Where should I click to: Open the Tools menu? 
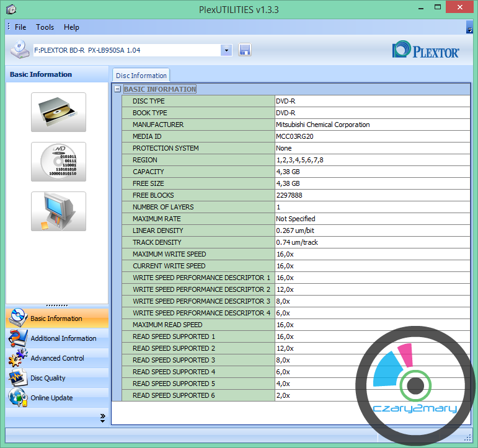click(45, 27)
